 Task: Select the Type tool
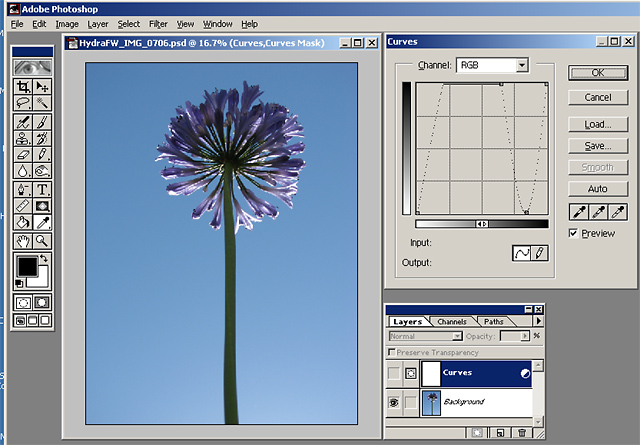point(43,189)
